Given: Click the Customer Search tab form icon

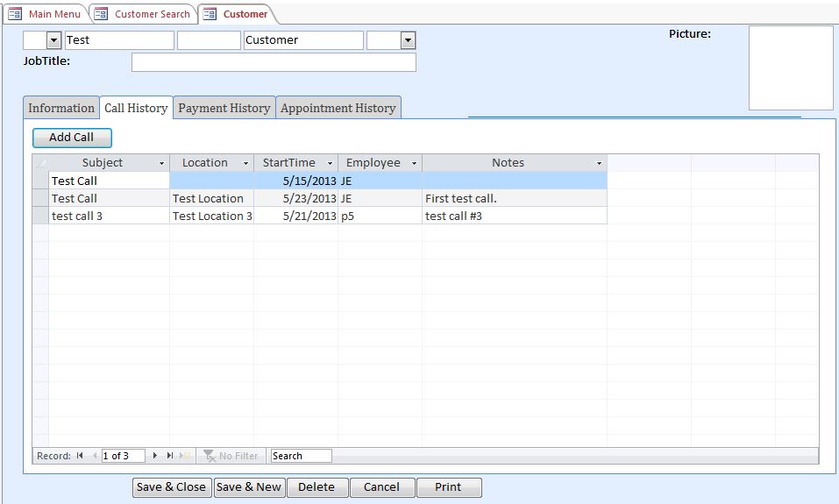Looking at the screenshot, I should coord(101,14).
